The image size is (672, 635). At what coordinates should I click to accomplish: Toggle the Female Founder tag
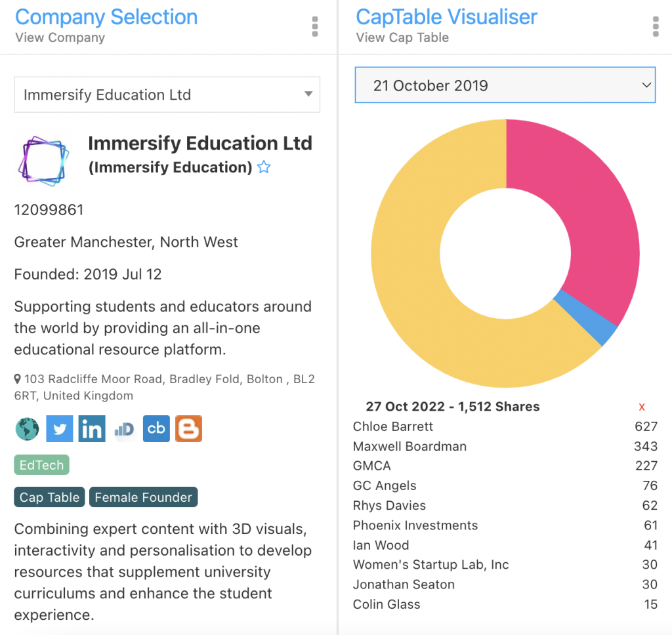(143, 497)
